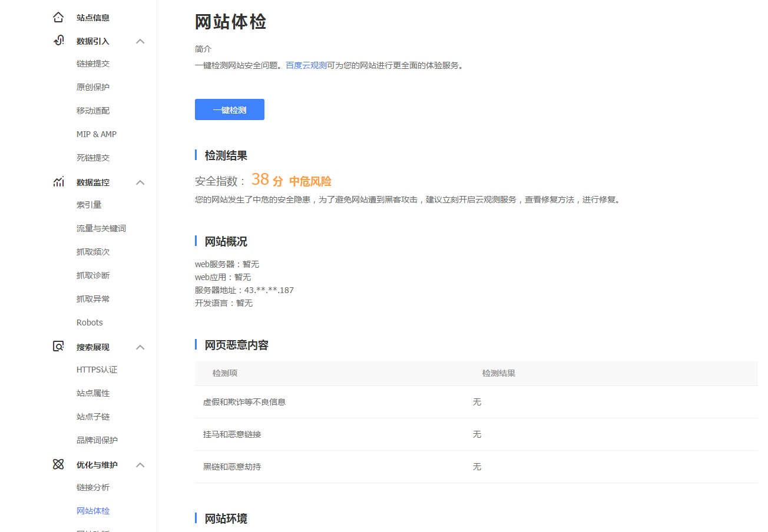Open the Robots sidebar entry
The width and height of the screenshot is (768, 532).
point(90,322)
